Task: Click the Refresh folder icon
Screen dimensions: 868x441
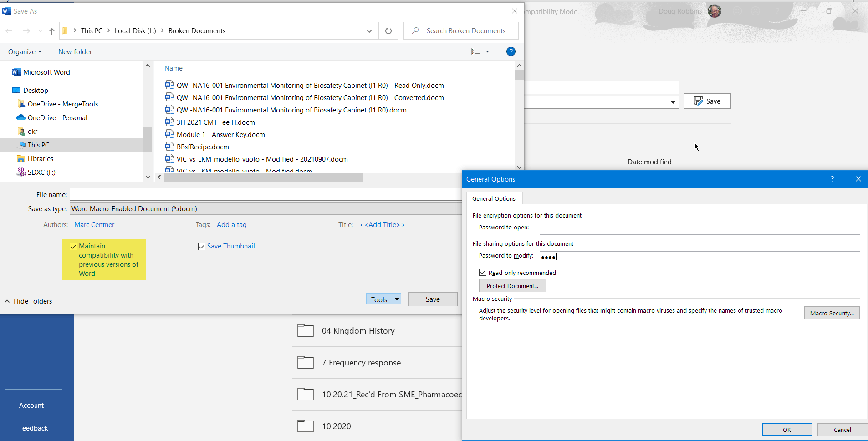Action: pos(388,31)
